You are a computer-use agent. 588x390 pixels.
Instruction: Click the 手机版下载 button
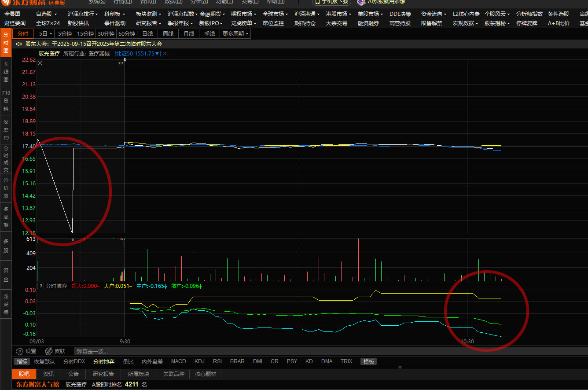pyautogui.click(x=331, y=2)
